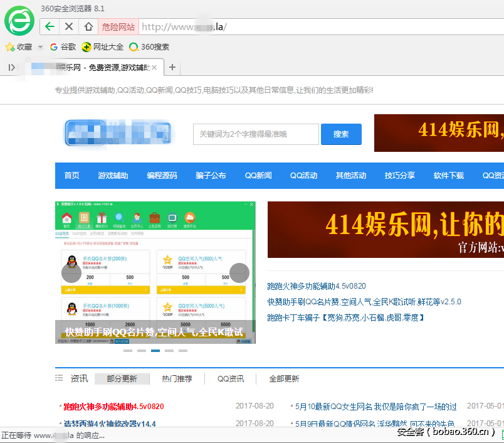Select the 游戏辅助 navigation menu item
This screenshot has width=504, height=443.
tap(112, 176)
